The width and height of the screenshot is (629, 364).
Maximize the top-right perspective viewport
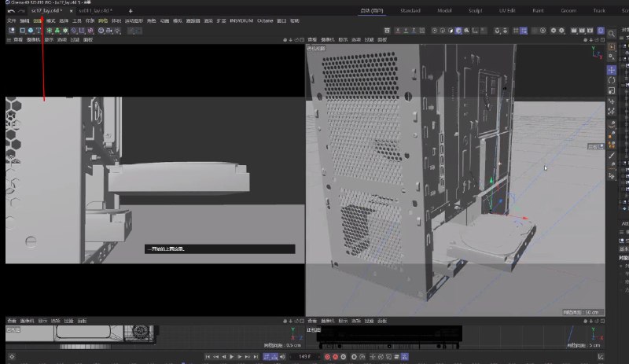[x=602, y=40]
